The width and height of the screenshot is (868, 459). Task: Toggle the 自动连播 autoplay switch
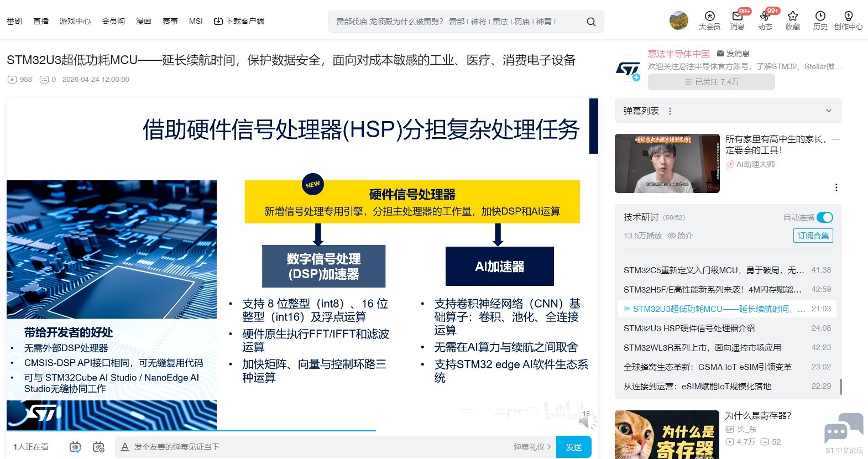824,217
